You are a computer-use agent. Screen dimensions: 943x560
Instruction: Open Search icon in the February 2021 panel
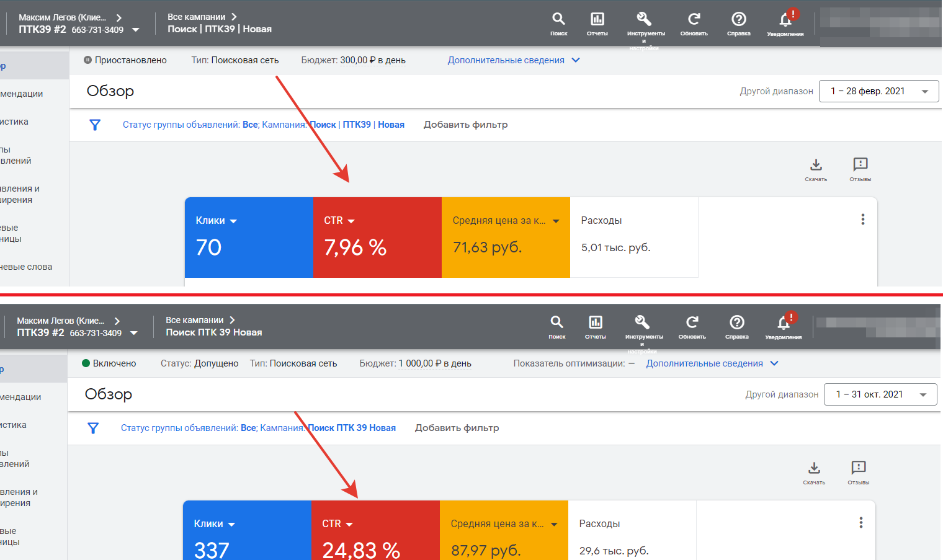point(558,19)
